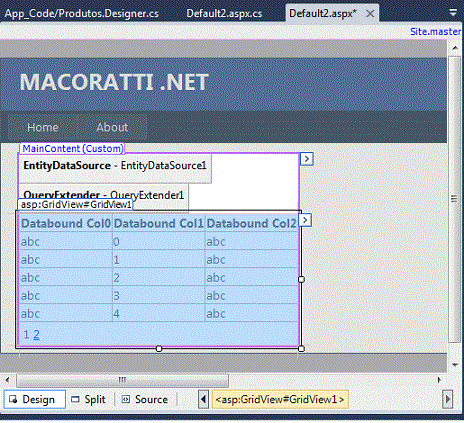
Task: Switch to Design view
Action: 34,399
